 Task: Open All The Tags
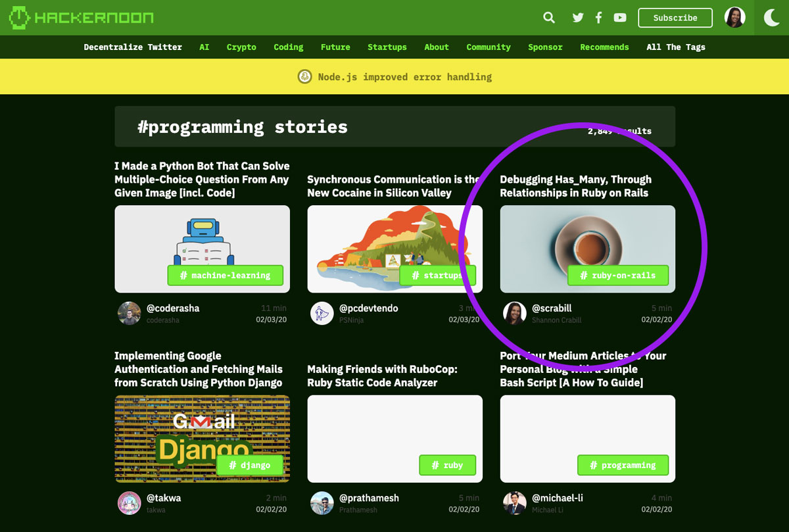pyautogui.click(x=676, y=47)
